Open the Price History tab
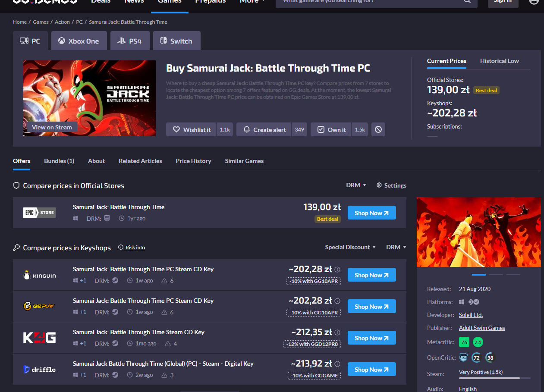 click(x=193, y=161)
